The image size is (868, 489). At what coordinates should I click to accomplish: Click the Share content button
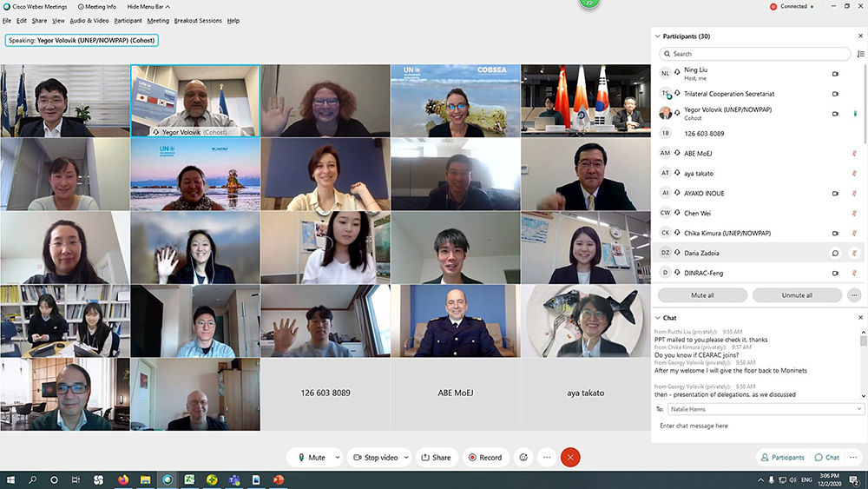point(437,458)
